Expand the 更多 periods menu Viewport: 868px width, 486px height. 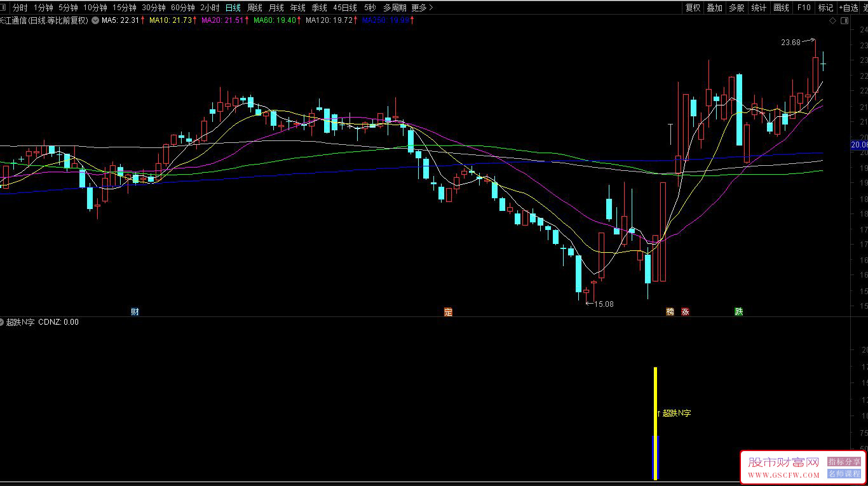422,8
